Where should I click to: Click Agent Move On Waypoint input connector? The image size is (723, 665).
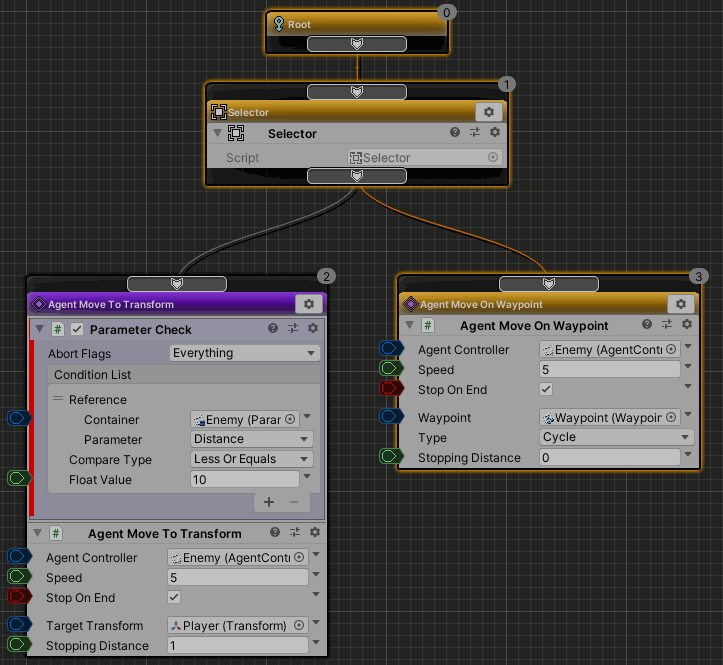tap(549, 284)
